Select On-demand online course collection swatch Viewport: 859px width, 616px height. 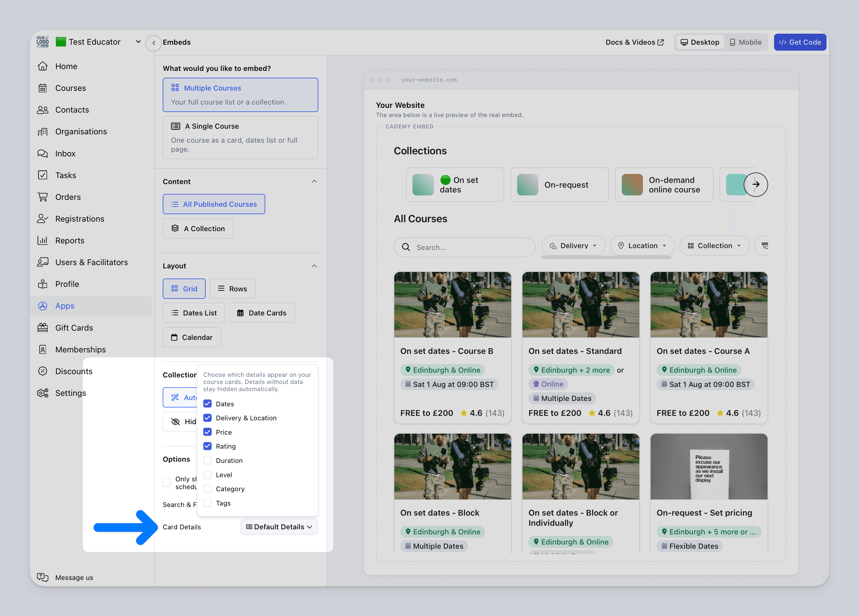[x=632, y=185]
